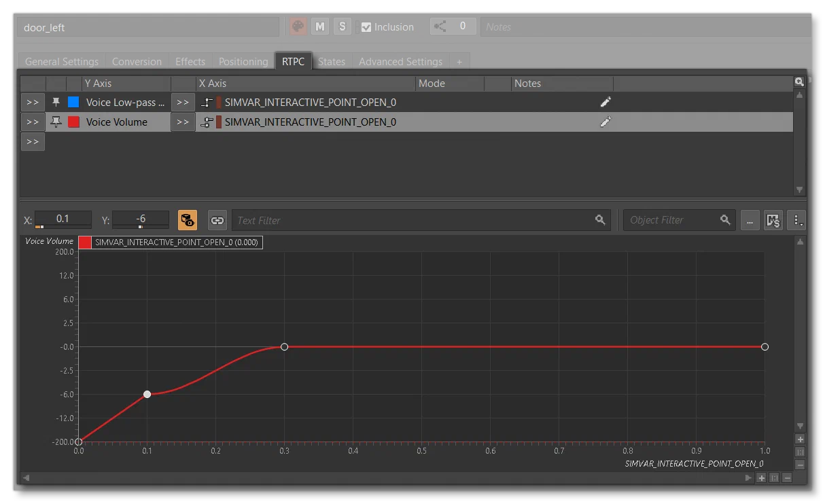Click the Notes field at top

pyautogui.click(x=644, y=26)
